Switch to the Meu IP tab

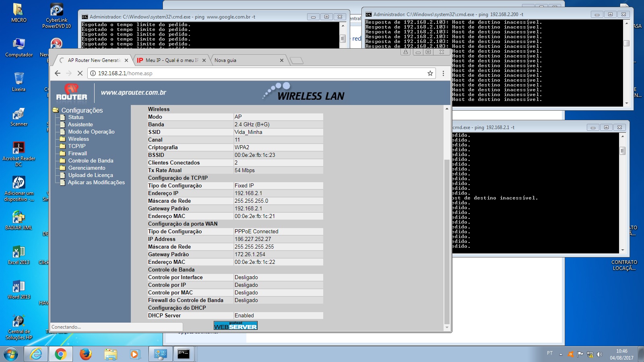pyautogui.click(x=171, y=60)
